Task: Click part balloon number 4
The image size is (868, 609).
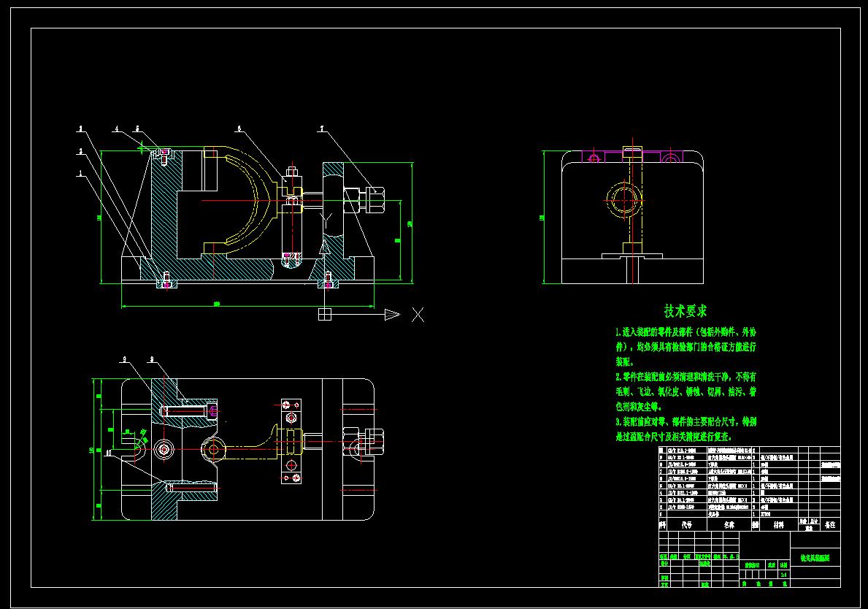Action: point(117,129)
